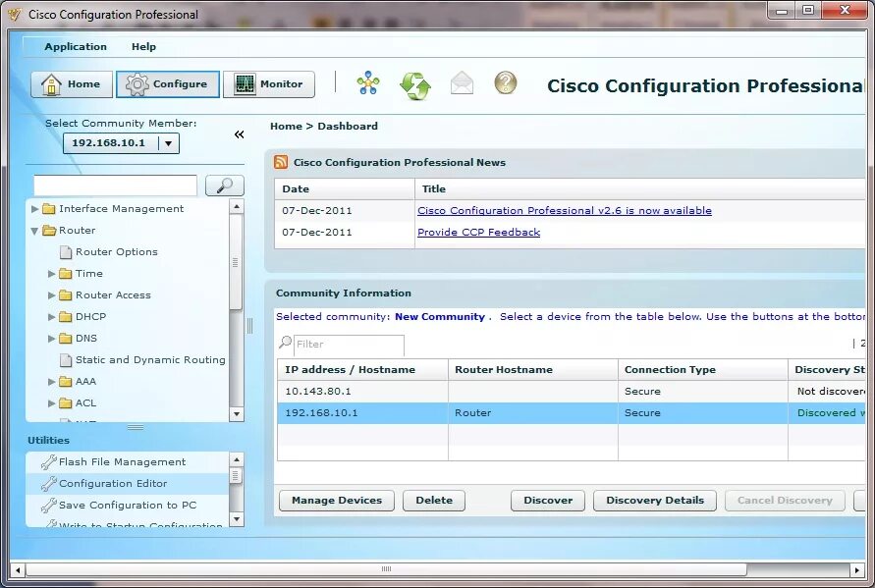Click the grayed-out envelope feedback icon
Viewport: 875px width, 588px height.
coord(463,83)
